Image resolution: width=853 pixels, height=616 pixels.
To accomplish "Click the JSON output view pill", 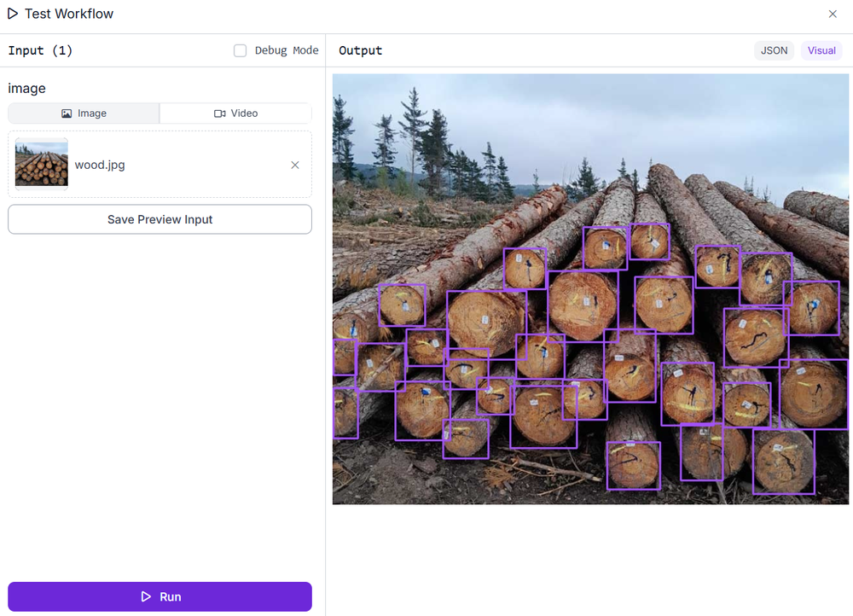I will click(774, 50).
